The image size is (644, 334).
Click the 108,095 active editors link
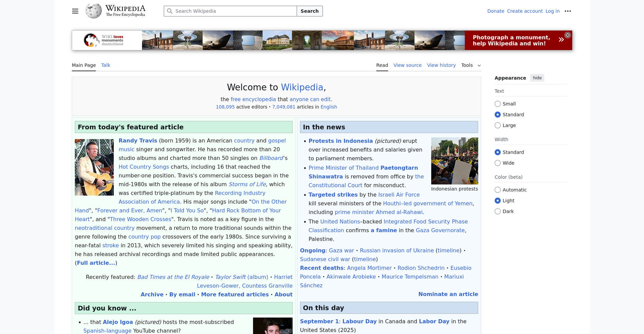(225, 107)
